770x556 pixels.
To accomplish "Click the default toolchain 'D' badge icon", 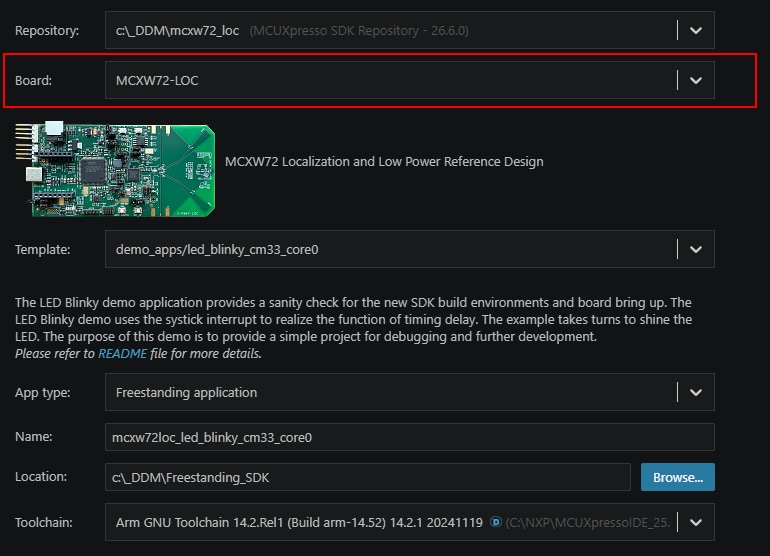I will pyautogui.click(x=495, y=522).
